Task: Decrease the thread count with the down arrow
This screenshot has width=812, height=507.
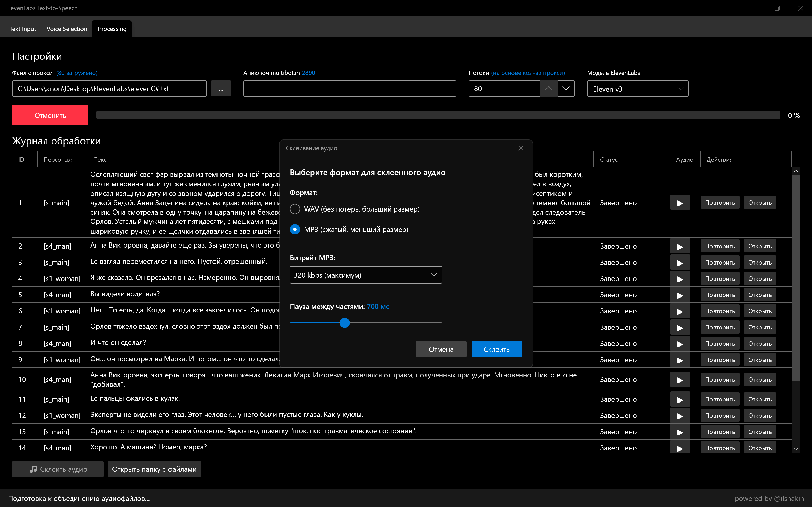Action: point(566,89)
